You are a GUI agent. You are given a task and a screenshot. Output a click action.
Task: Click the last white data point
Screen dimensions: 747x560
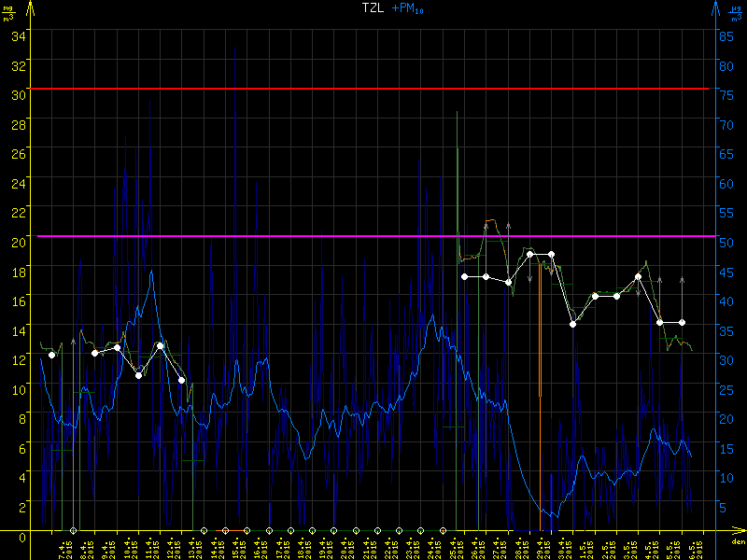click(682, 323)
